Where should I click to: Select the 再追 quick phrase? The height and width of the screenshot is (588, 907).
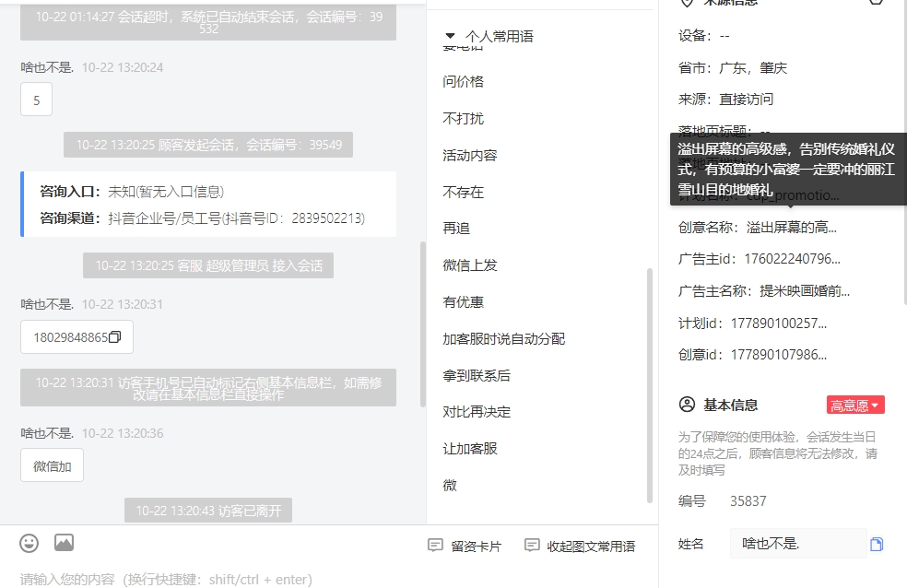point(456,229)
